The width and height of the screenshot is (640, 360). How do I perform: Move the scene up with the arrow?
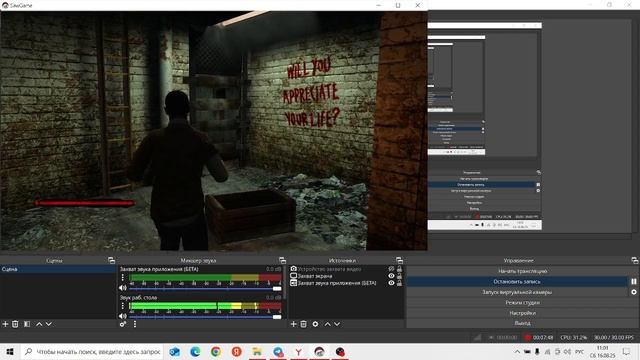click(x=39, y=324)
